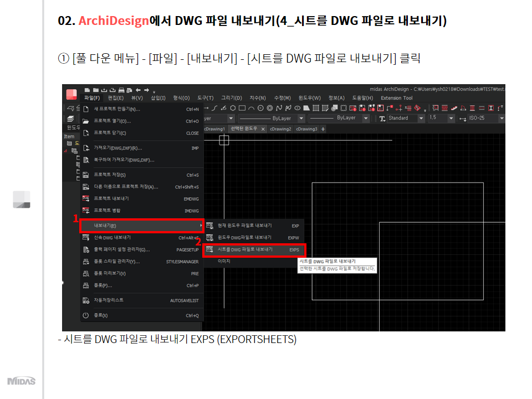Viewport: 532px width, 399px height.
Task: Select the Spline curve tool
Action: tap(279, 108)
